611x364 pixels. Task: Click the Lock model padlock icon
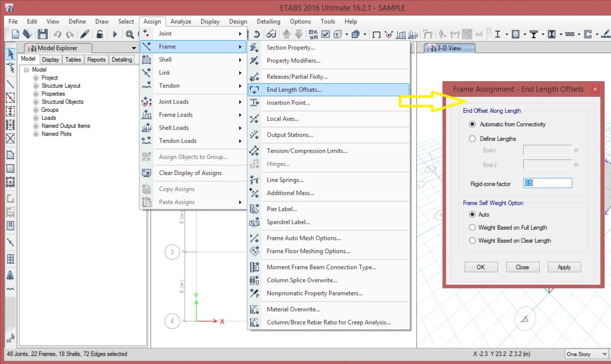[x=99, y=34]
